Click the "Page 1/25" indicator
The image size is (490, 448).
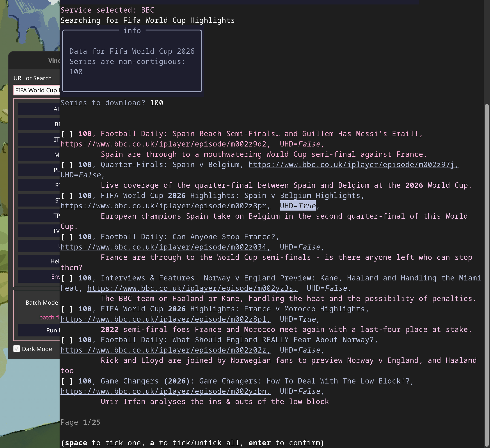click(x=80, y=422)
